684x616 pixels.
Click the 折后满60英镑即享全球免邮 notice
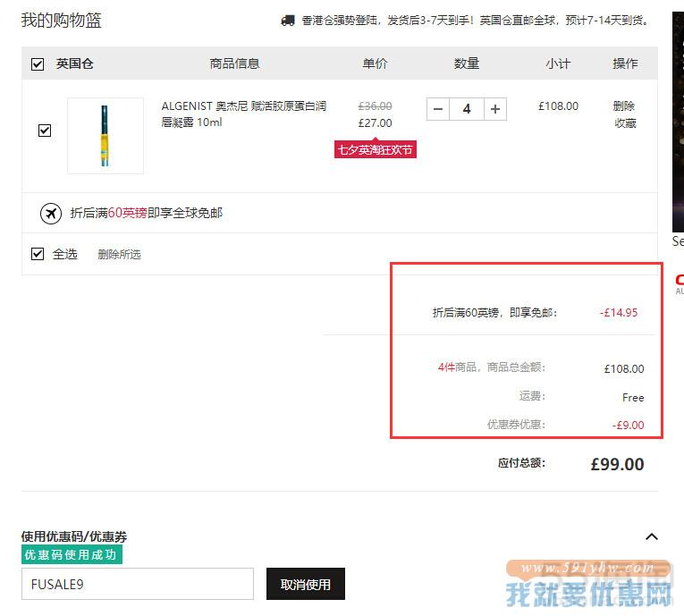(146, 213)
